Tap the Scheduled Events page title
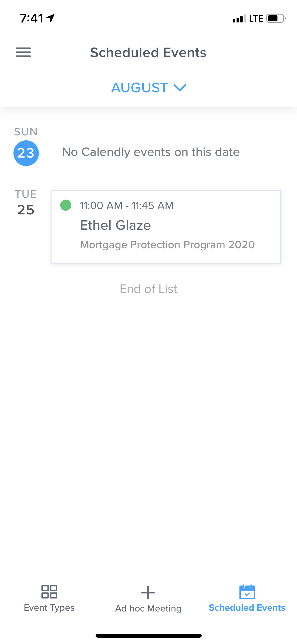Image resolution: width=297 pixels, height=644 pixels. pos(148,52)
